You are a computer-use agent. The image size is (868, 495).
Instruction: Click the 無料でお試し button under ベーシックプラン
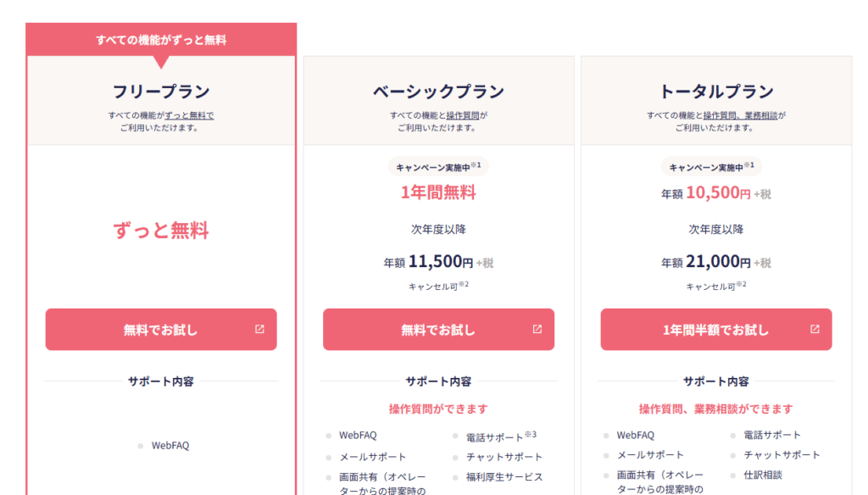tap(438, 330)
